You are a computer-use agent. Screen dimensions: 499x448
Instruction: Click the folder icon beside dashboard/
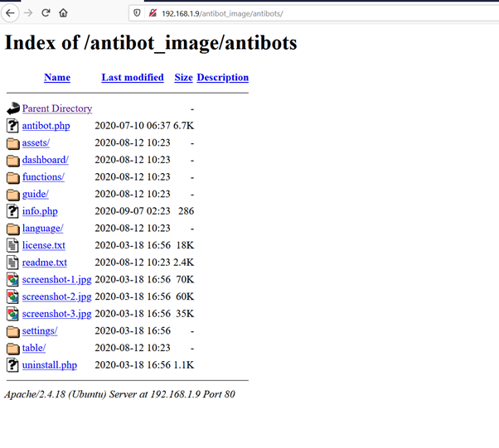coord(12,160)
